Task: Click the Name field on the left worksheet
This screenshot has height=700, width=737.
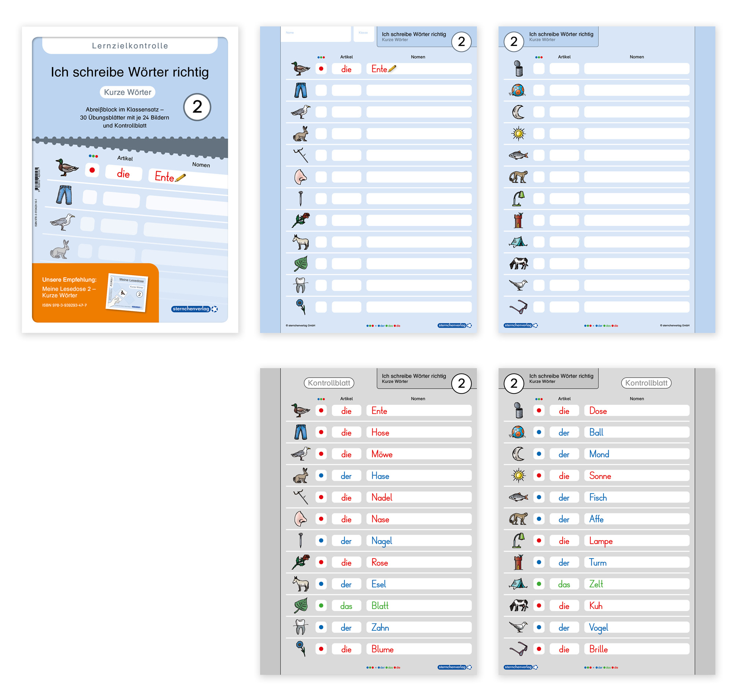Action: click(315, 34)
